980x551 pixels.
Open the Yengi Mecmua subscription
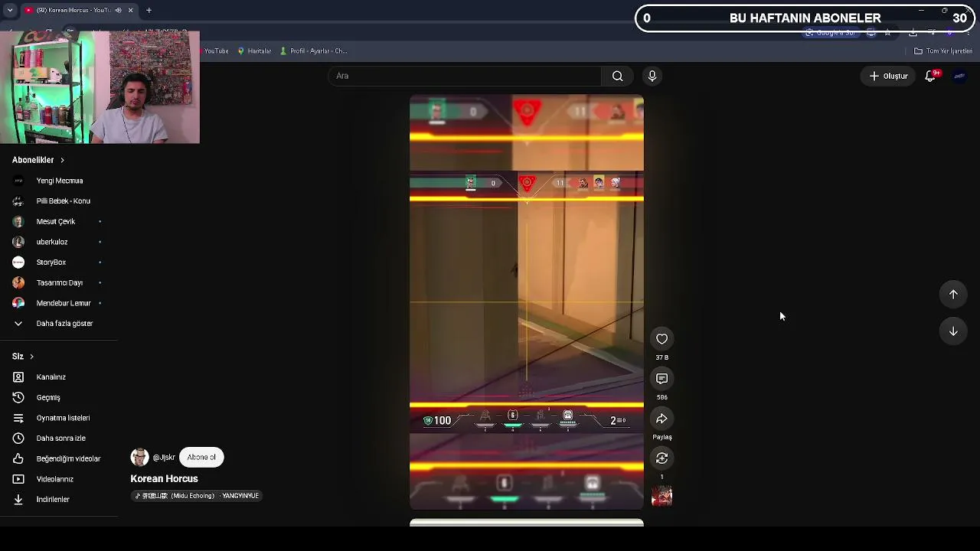[x=59, y=181]
